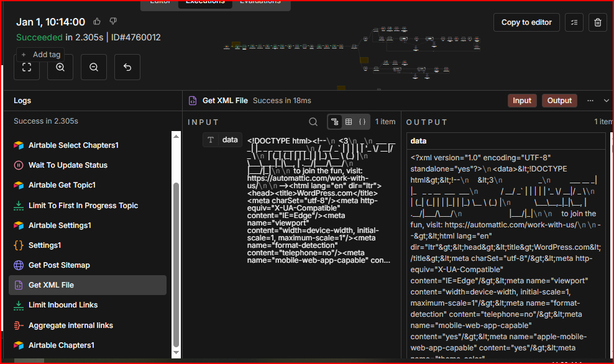Click the thumbs up rating icon
614x364 pixels.
pos(97,21)
